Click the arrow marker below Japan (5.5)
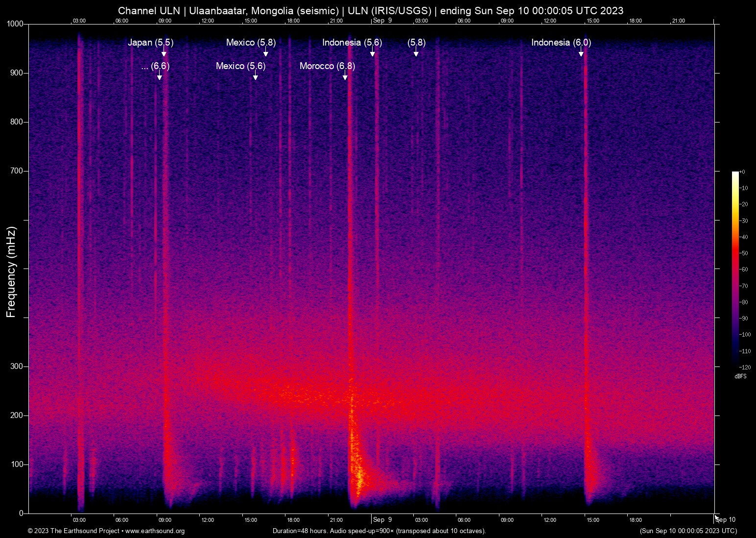This screenshot has width=756, height=538. point(164,53)
